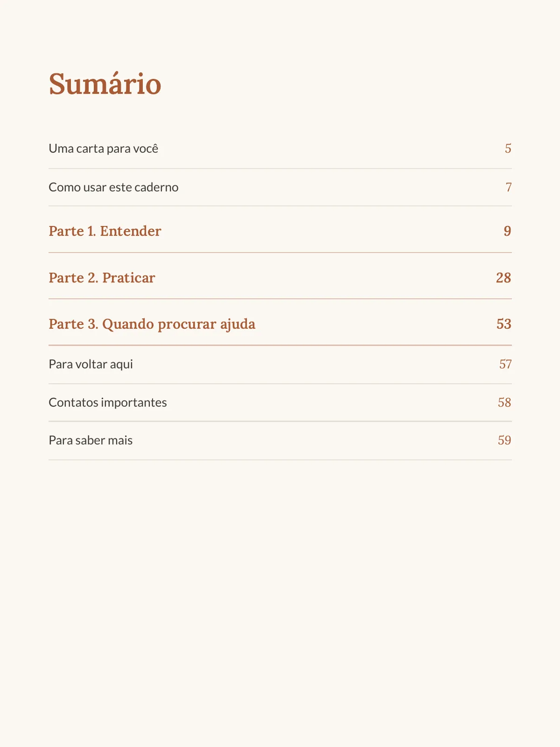Click page number 5
Image resolution: width=560 pixels, height=747 pixels.
(x=508, y=148)
